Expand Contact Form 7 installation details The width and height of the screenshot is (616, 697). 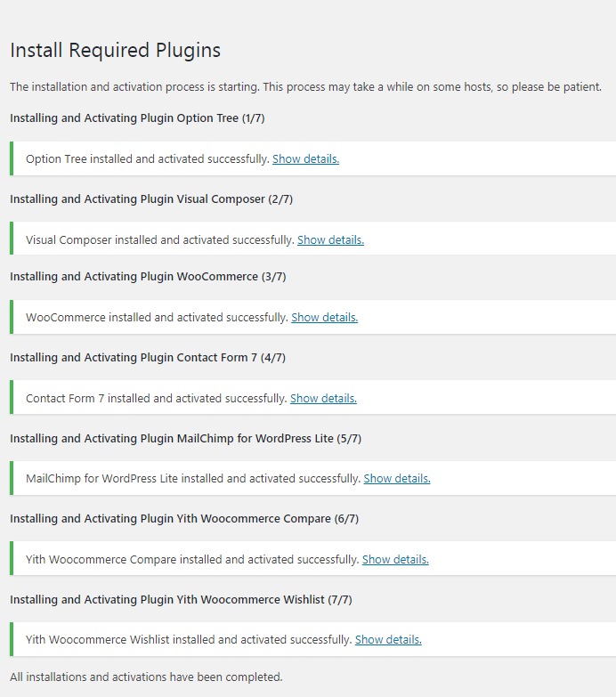click(x=323, y=399)
